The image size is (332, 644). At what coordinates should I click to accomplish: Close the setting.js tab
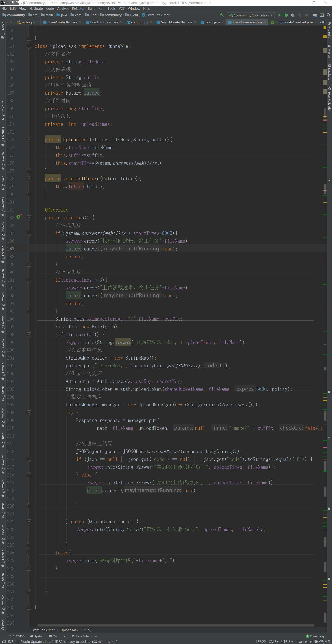coord(37,22)
